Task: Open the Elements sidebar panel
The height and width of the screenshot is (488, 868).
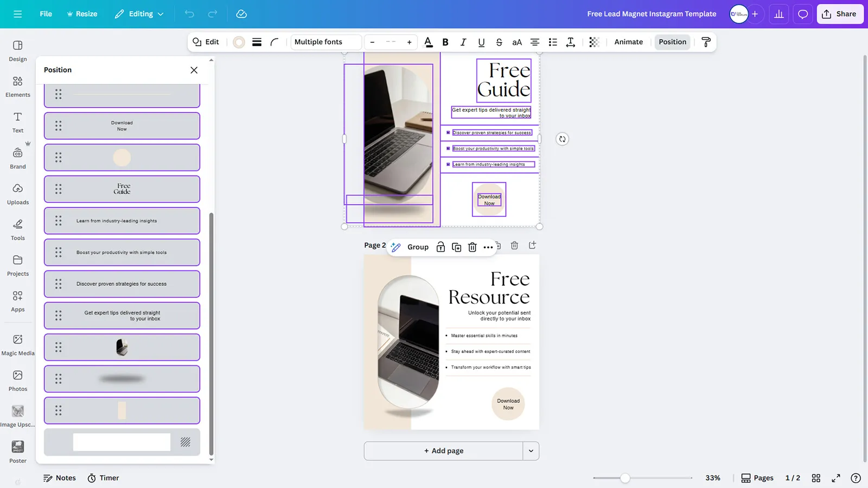Action: coord(18,86)
